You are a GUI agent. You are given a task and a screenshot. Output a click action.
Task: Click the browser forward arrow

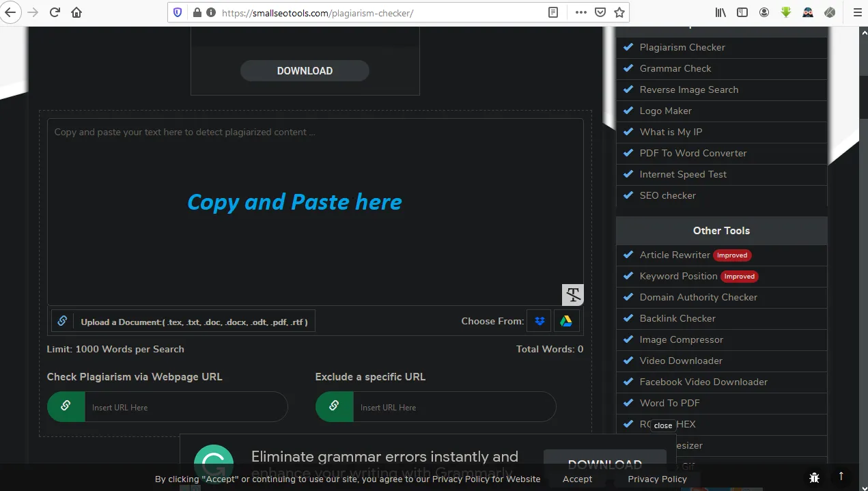coord(32,12)
